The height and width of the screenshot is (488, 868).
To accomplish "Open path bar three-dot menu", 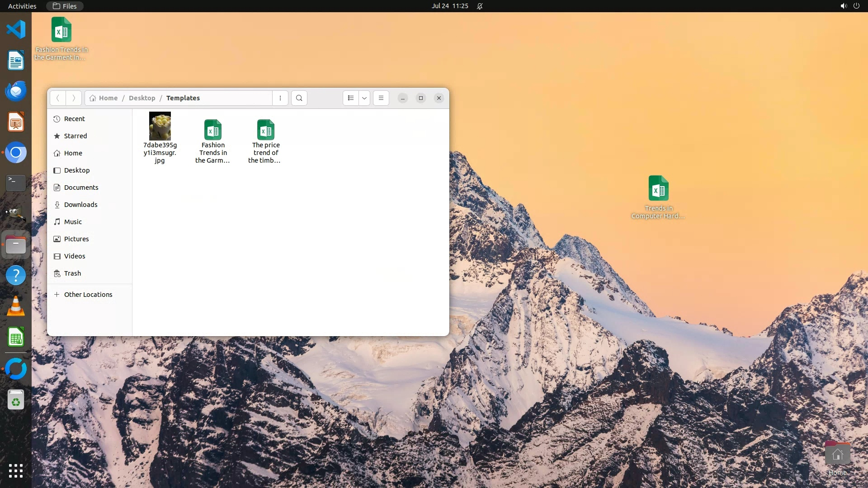I will click(x=280, y=98).
